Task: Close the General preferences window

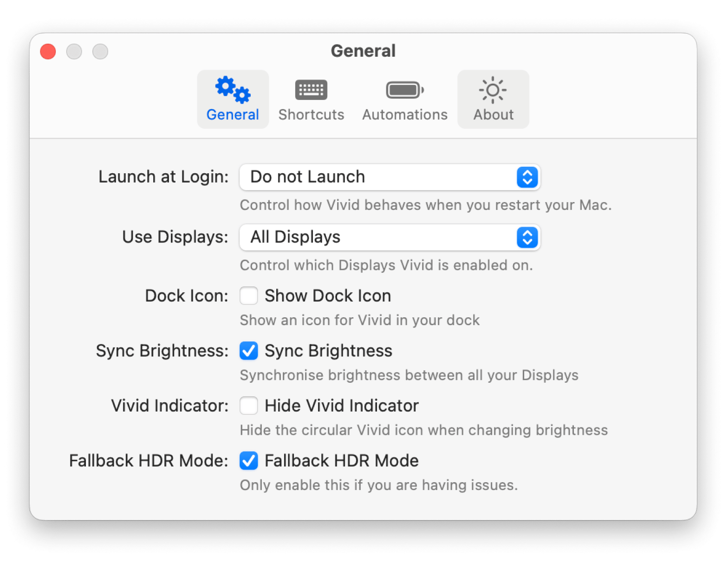Action: [48, 51]
